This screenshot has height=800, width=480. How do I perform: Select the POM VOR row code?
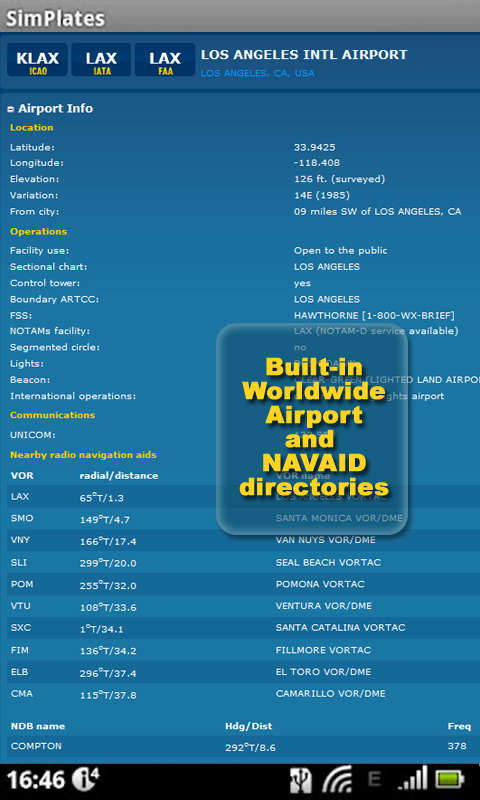click(22, 584)
